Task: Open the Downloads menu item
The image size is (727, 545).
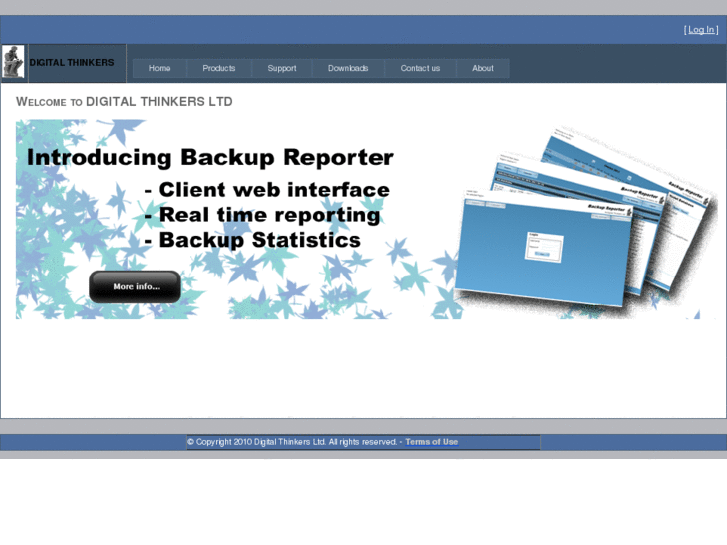Action: click(x=348, y=68)
